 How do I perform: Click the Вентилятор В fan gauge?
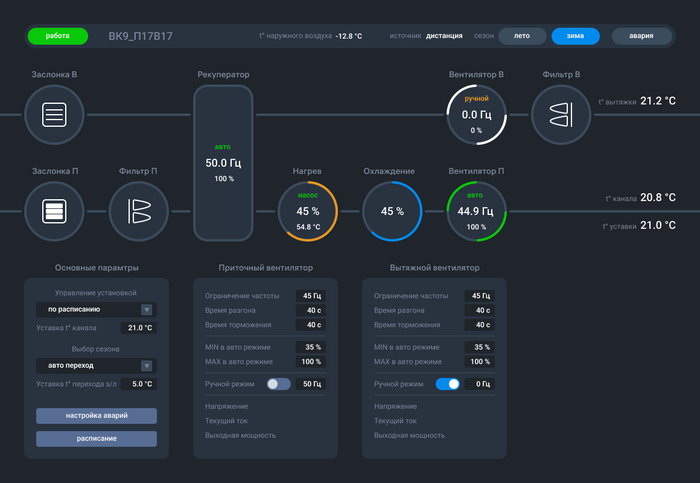(x=476, y=115)
